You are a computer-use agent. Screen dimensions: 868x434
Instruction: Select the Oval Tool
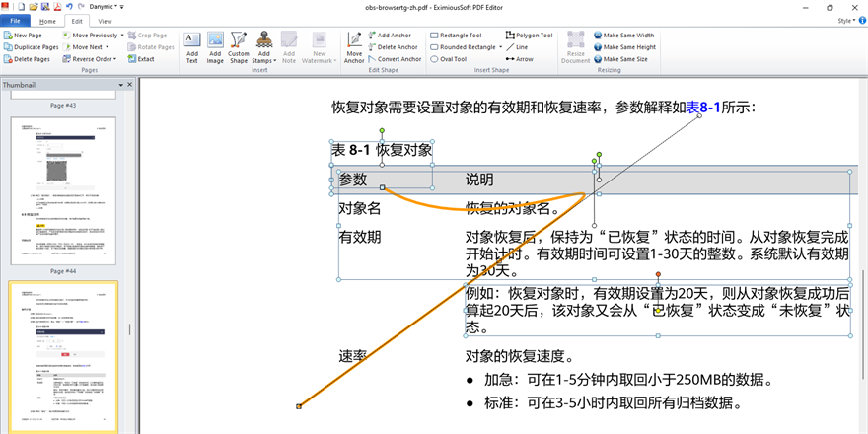point(449,59)
